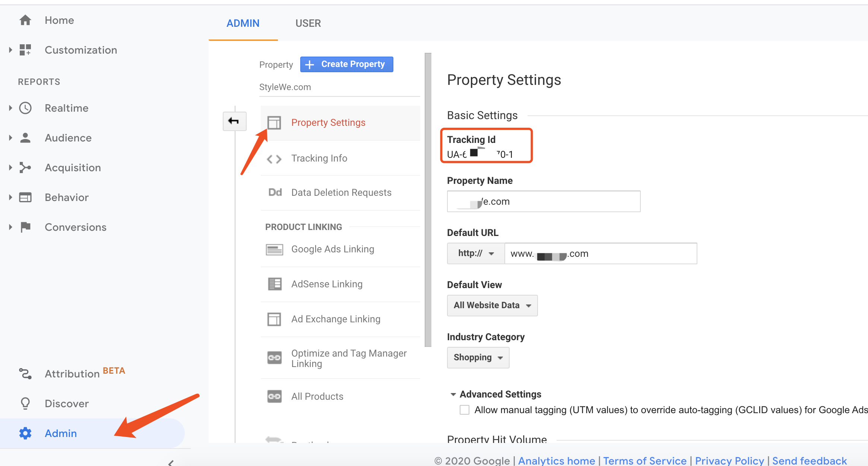Click the AdSense Linking icon

tap(275, 284)
